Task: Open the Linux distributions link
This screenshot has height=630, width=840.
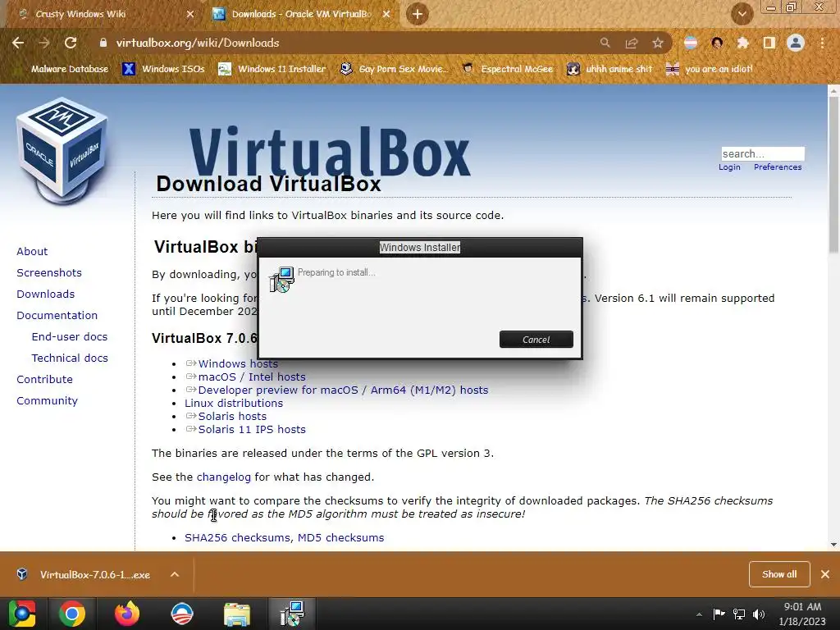Action: 234,403
